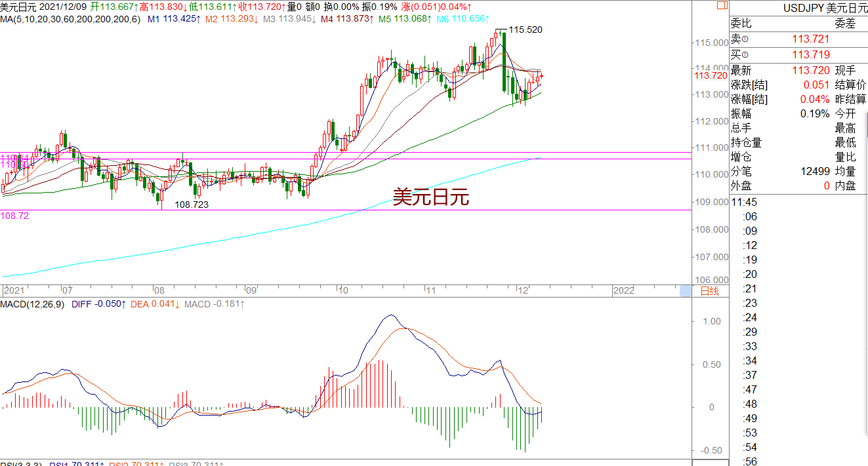Click the 昨结算 label
The width and height of the screenshot is (868, 466).
coord(851,100)
